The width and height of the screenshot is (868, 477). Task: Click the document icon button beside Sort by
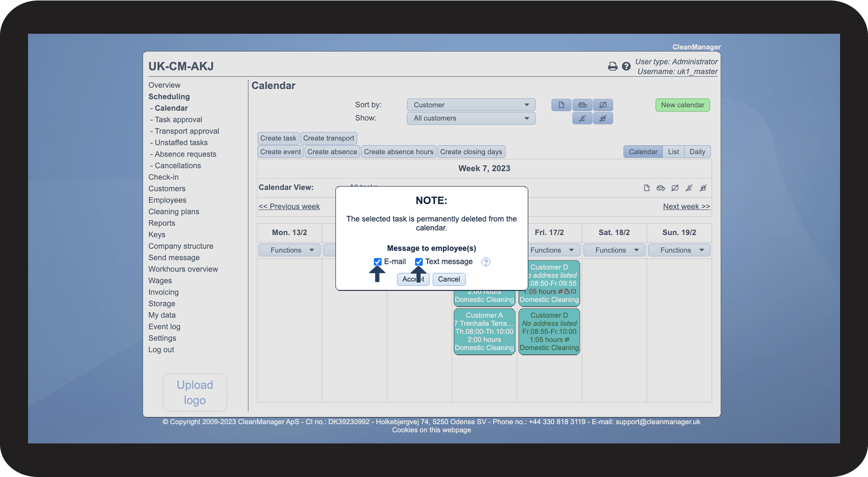(x=561, y=105)
